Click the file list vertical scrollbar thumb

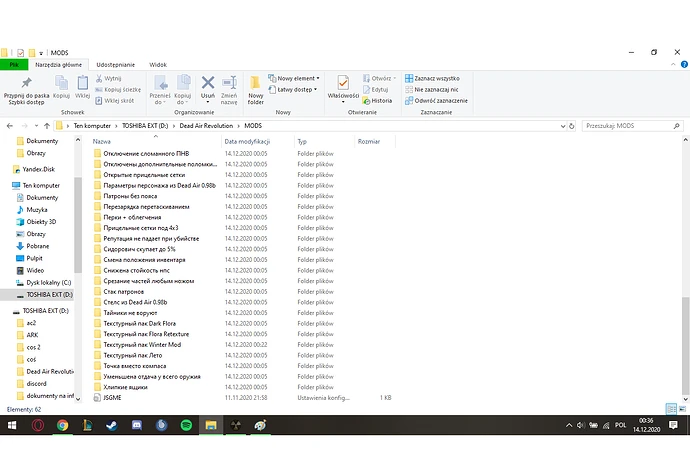pos(685,346)
